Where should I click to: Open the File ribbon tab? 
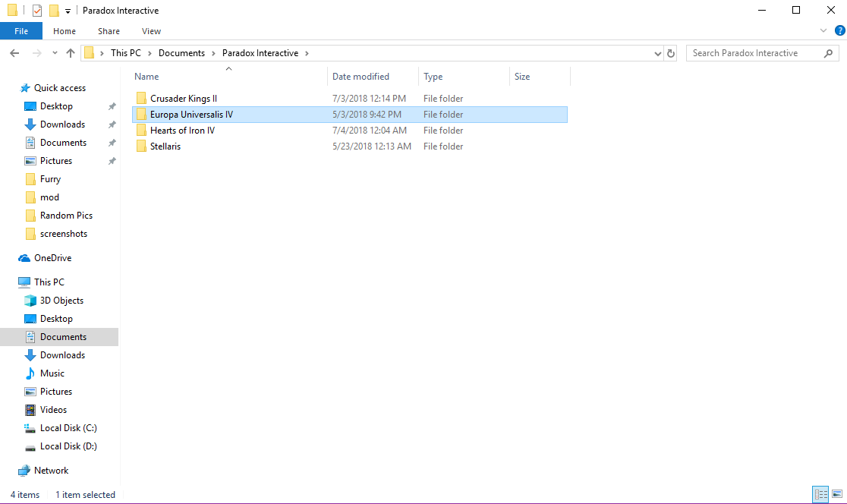tap(21, 31)
